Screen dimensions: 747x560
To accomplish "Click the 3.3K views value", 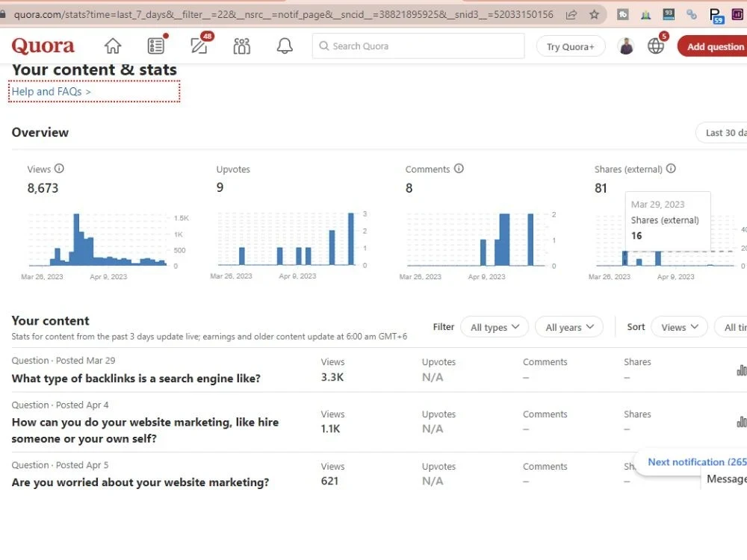I will pyautogui.click(x=332, y=377).
